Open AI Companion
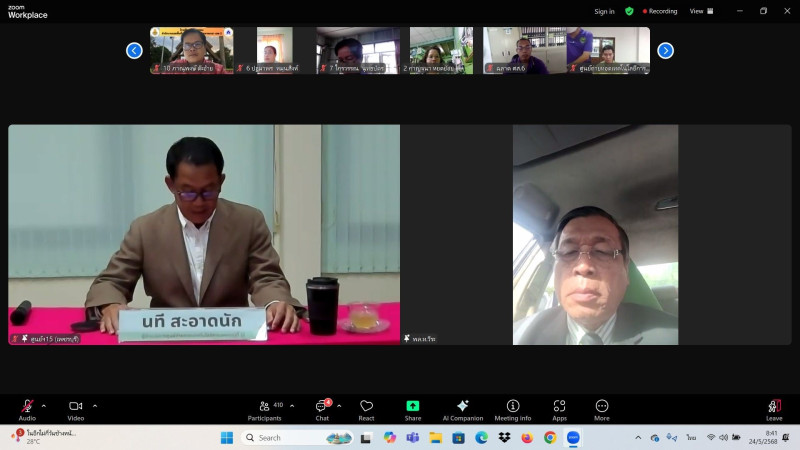 [463, 410]
